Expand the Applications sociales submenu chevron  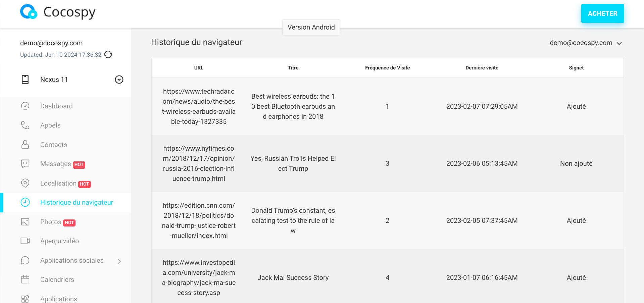point(119,261)
